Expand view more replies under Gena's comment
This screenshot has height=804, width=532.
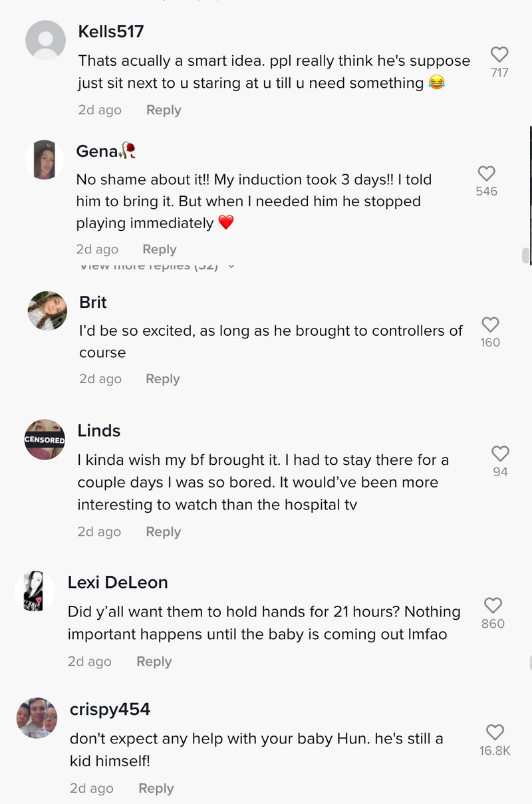point(158,266)
